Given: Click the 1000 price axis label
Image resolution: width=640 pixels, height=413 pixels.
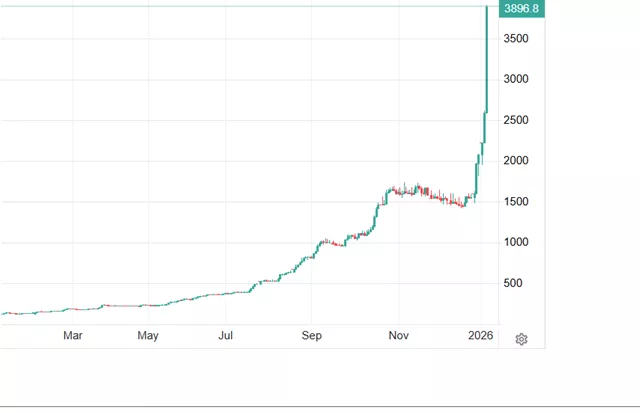Looking at the screenshot, I should point(518,243).
